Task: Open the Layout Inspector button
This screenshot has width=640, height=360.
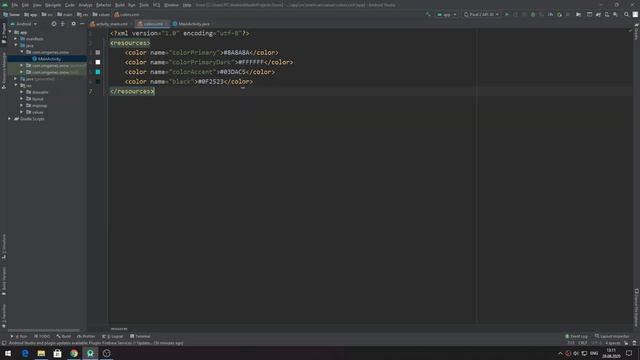Action: tap(612, 336)
